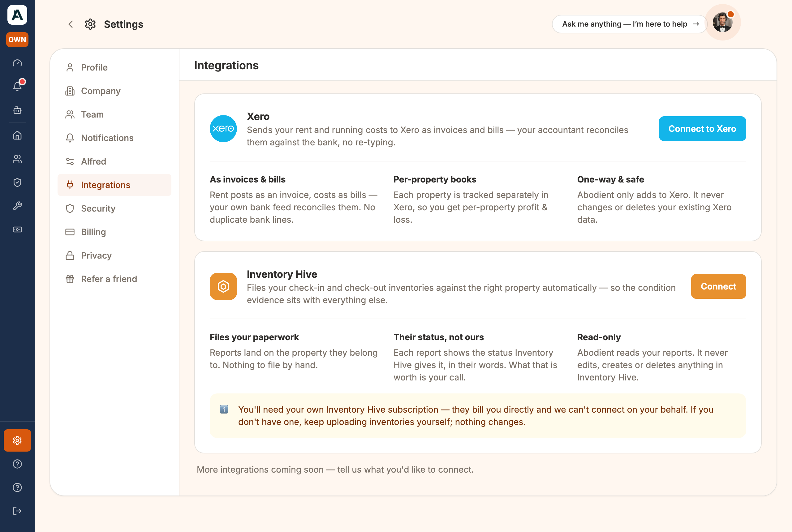Click the orange Inventory Hive Connect button
This screenshot has height=532, width=792.
718,286
